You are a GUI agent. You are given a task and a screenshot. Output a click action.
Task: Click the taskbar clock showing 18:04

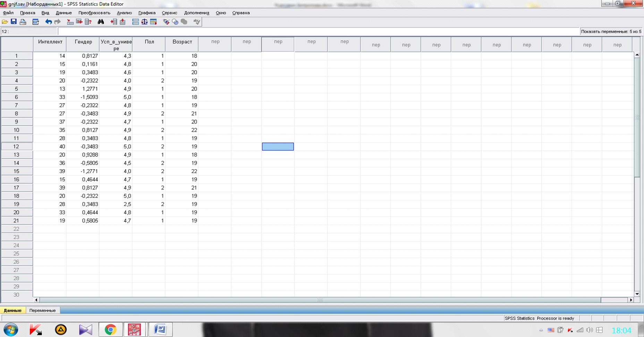tap(621, 330)
